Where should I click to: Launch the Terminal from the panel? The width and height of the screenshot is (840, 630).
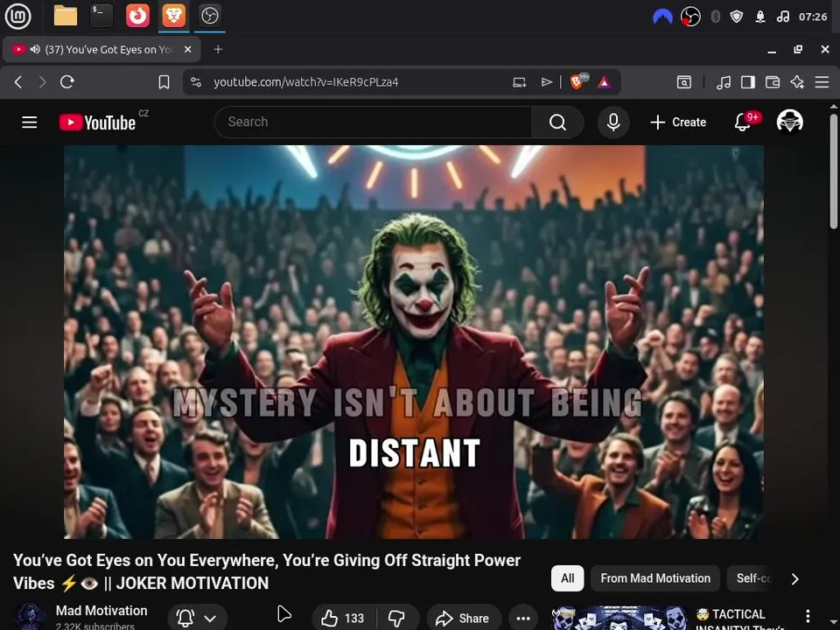101,16
